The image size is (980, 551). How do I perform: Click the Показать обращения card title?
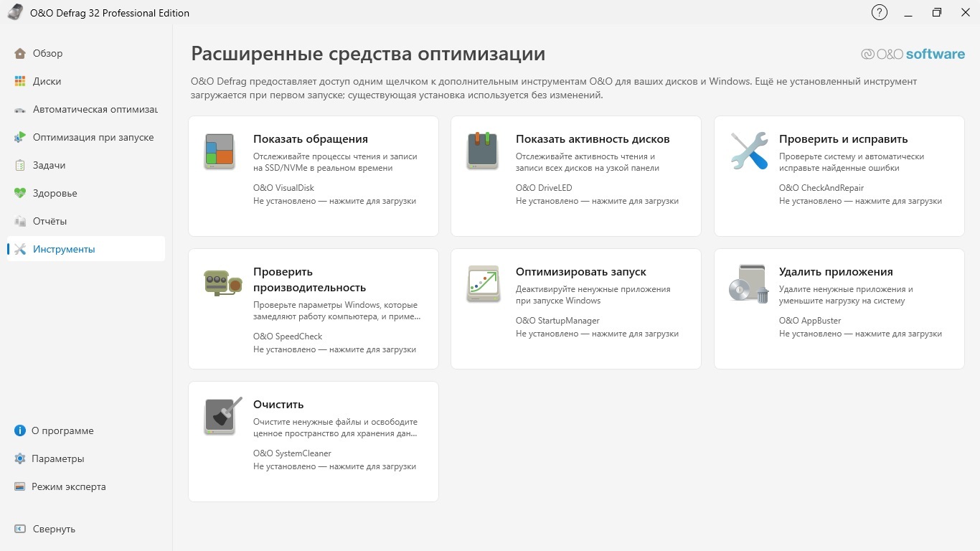point(311,139)
